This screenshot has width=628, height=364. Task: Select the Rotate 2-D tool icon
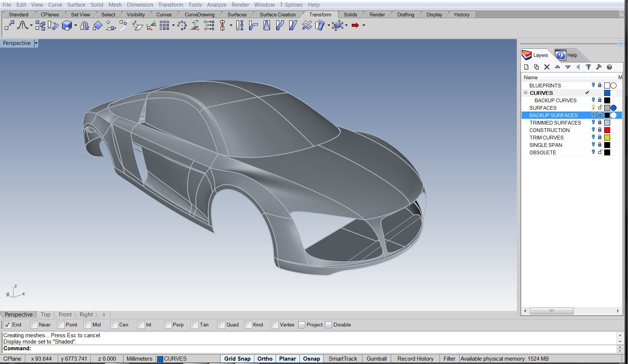click(53, 25)
